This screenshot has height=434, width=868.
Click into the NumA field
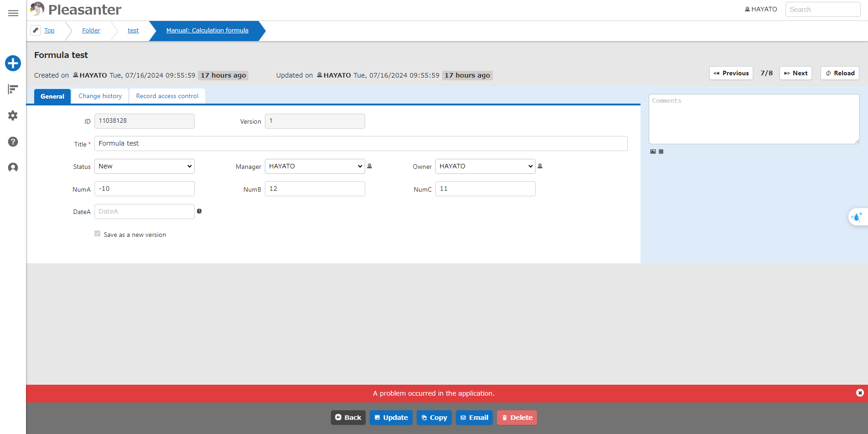click(145, 188)
